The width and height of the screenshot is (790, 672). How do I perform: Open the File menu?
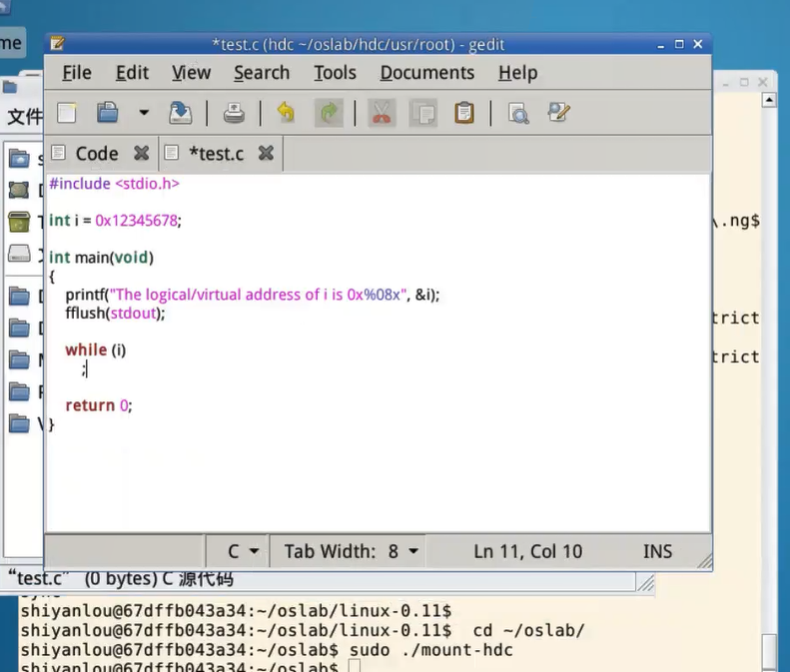click(77, 73)
